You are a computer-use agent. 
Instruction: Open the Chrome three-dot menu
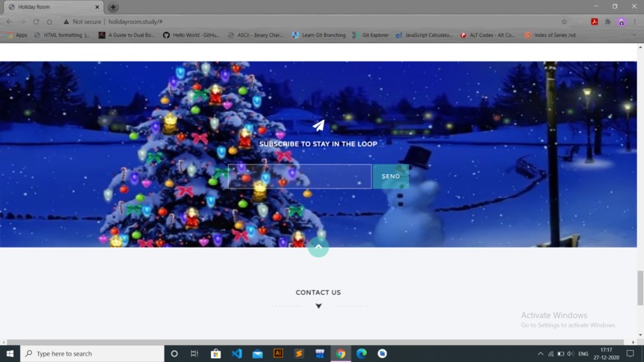[635, 22]
